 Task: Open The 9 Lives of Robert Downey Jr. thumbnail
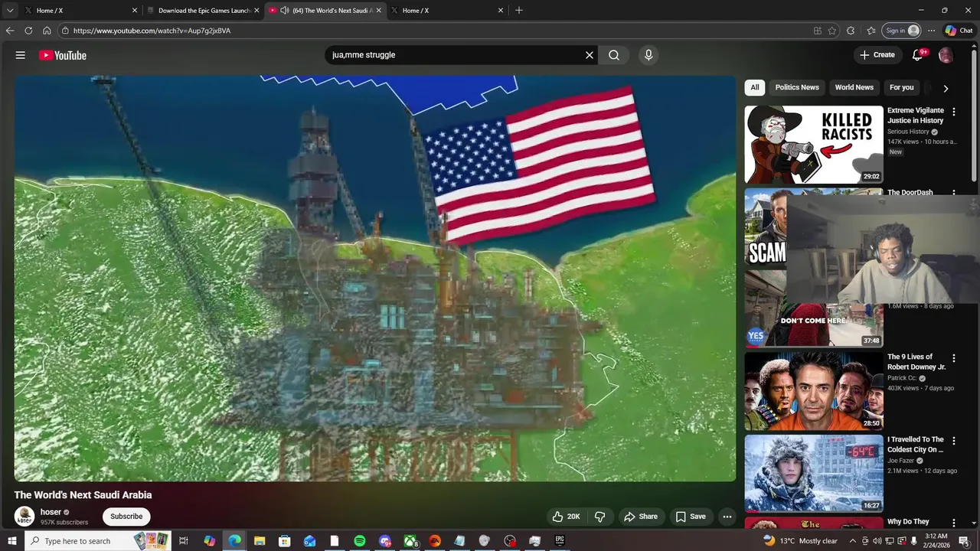click(x=814, y=390)
